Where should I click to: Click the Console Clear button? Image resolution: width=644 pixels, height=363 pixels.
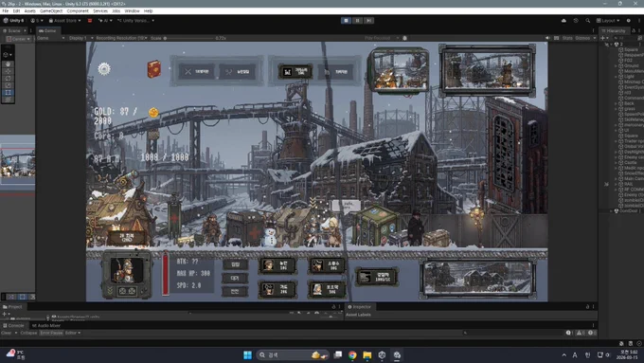[7, 333]
